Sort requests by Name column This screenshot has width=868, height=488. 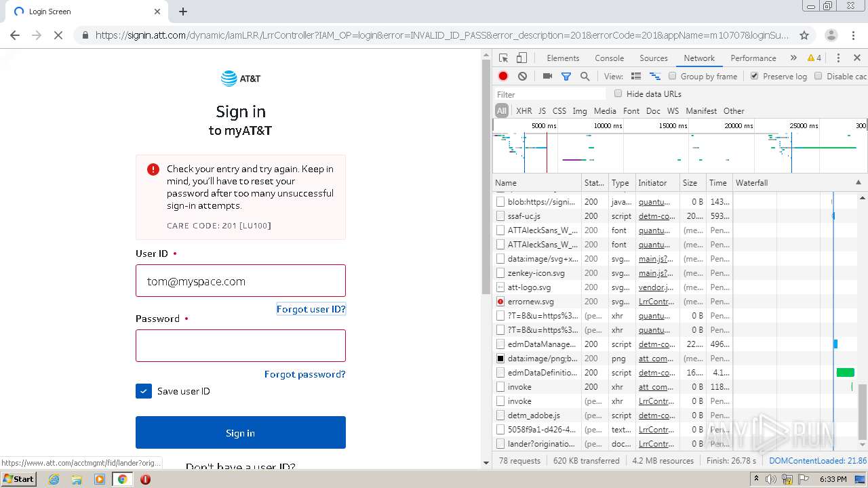coord(536,183)
